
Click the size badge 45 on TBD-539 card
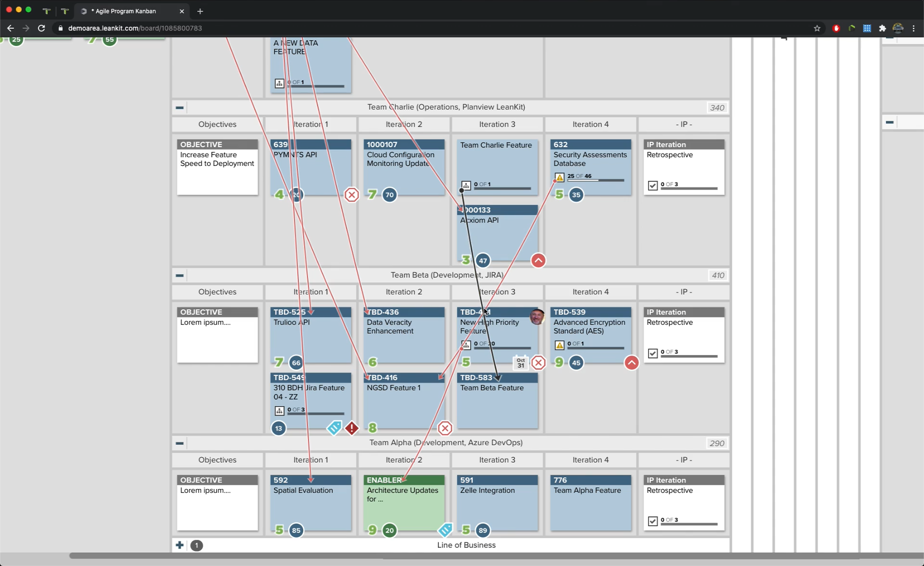576,363
